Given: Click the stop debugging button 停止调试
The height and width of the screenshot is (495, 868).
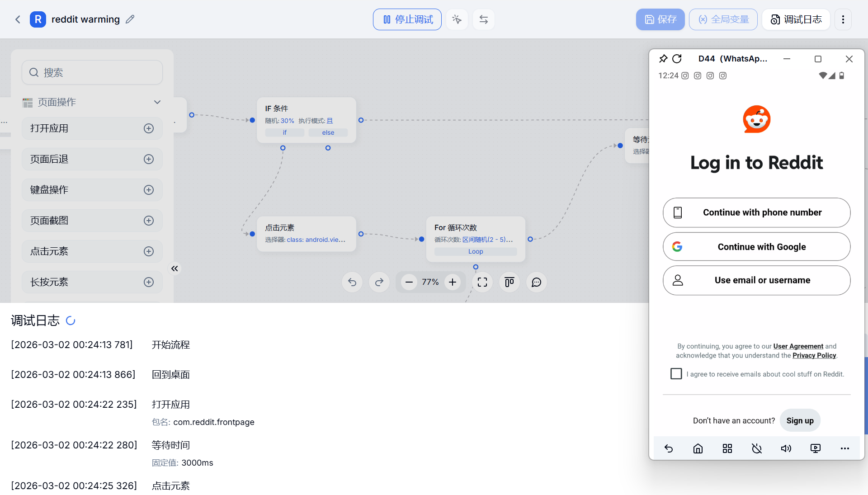Looking at the screenshot, I should tap(407, 19).
